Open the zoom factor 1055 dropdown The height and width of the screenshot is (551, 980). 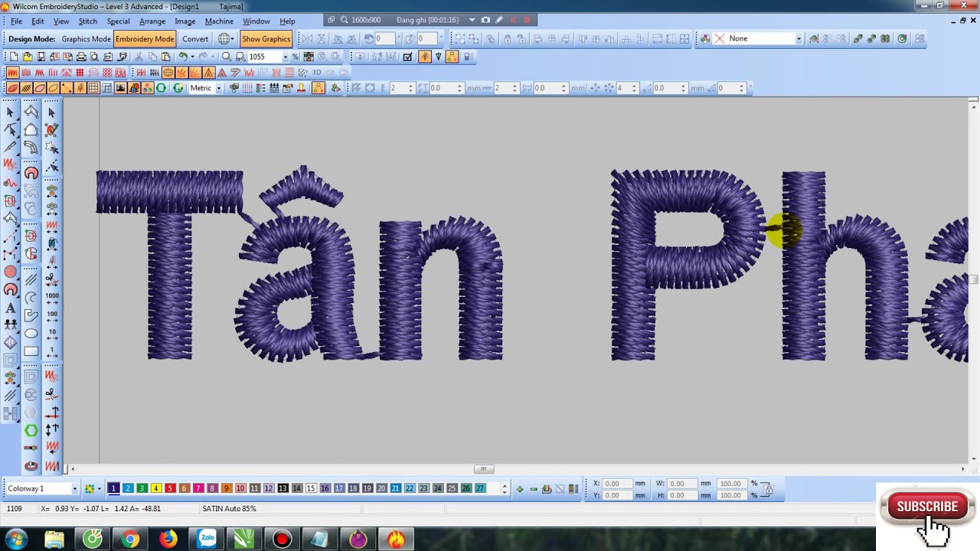[286, 57]
